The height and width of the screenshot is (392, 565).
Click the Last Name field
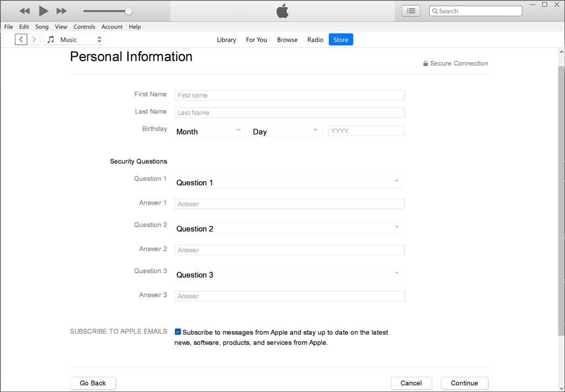click(x=289, y=112)
